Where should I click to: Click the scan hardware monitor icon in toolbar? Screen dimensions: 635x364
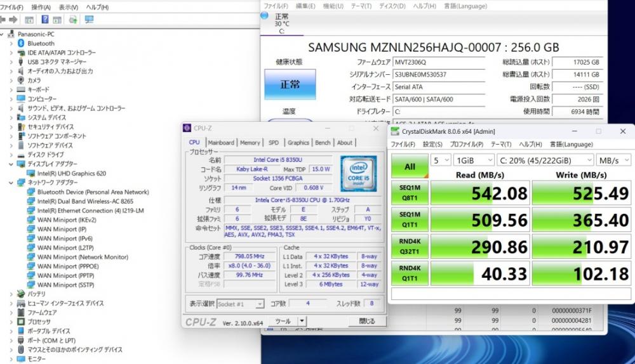(x=89, y=20)
